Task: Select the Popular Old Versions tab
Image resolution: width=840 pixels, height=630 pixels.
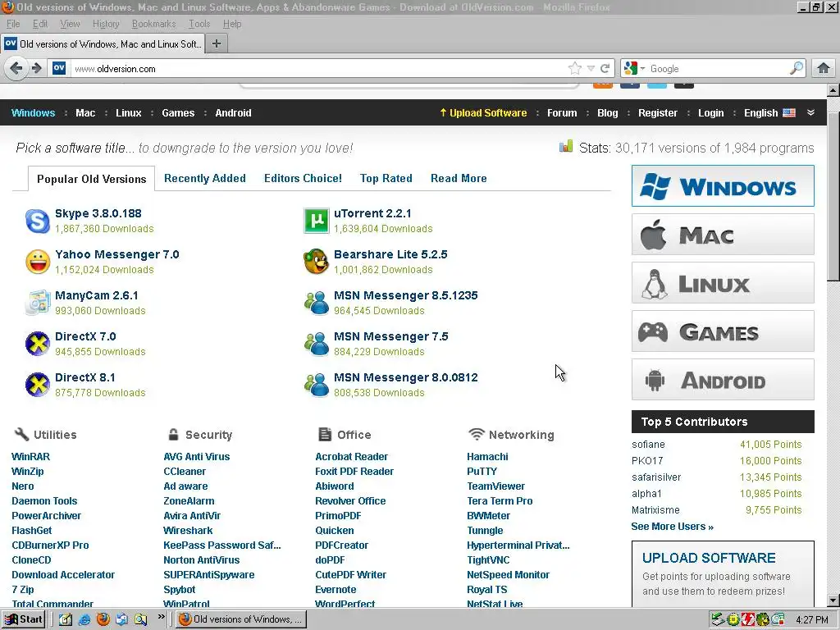Action: click(91, 179)
